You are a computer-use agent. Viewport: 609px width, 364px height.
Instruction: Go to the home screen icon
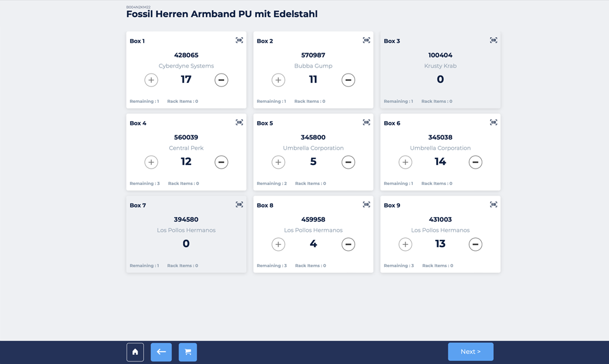click(135, 352)
